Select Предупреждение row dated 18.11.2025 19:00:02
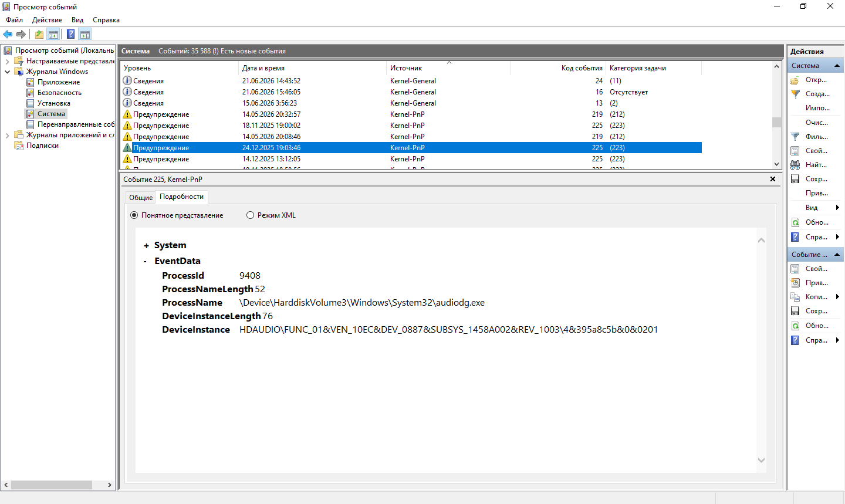 (411, 126)
